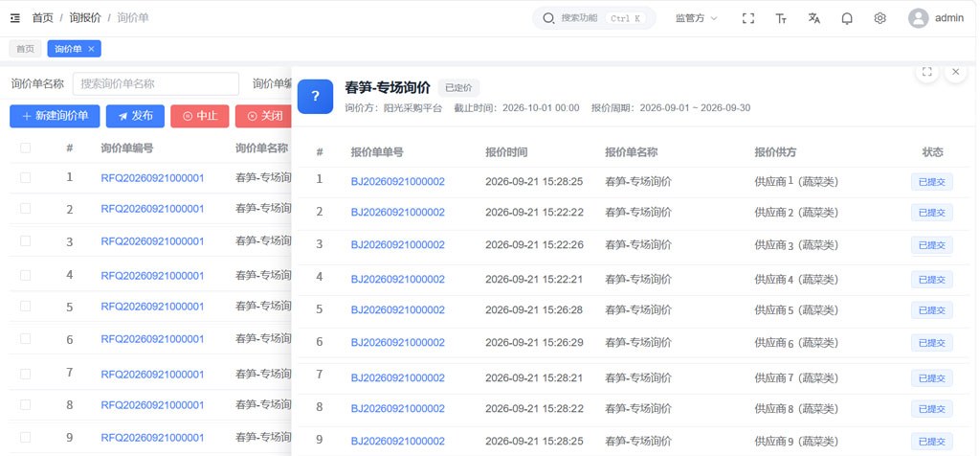Check the checkbox for row 7
This screenshot has width=980, height=456.
point(25,374)
